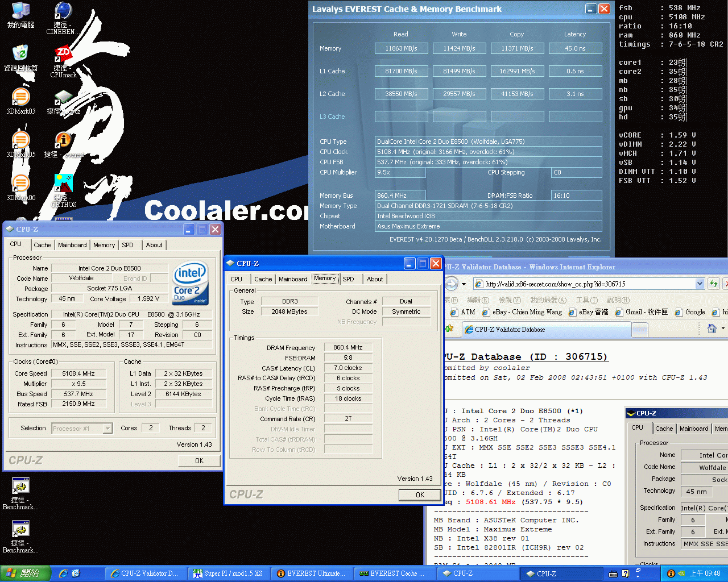
Task: Open the IE recent pages dropdown arrow
Action: click(464, 284)
